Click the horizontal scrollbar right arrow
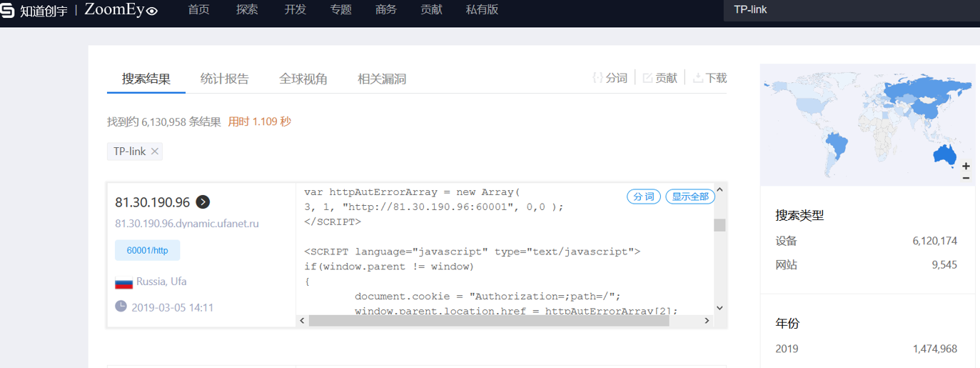The width and height of the screenshot is (980, 368). coord(707,321)
